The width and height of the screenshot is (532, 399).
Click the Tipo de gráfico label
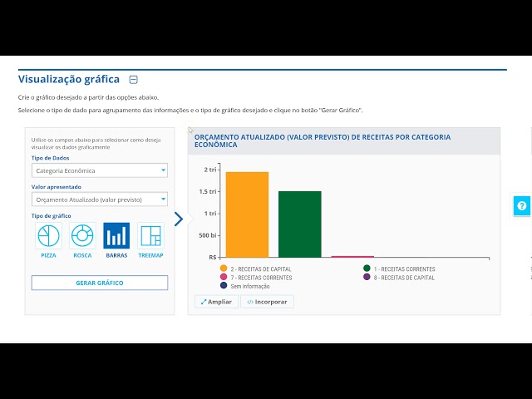point(52,216)
